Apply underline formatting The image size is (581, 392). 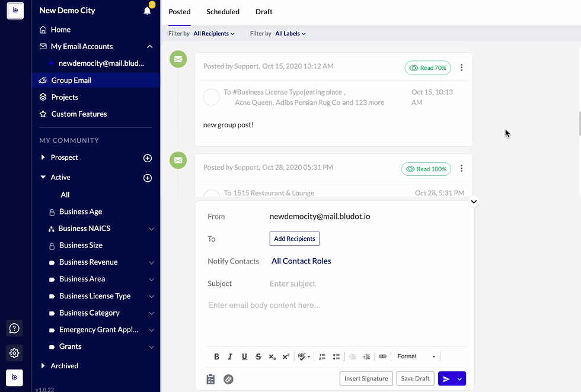click(244, 356)
